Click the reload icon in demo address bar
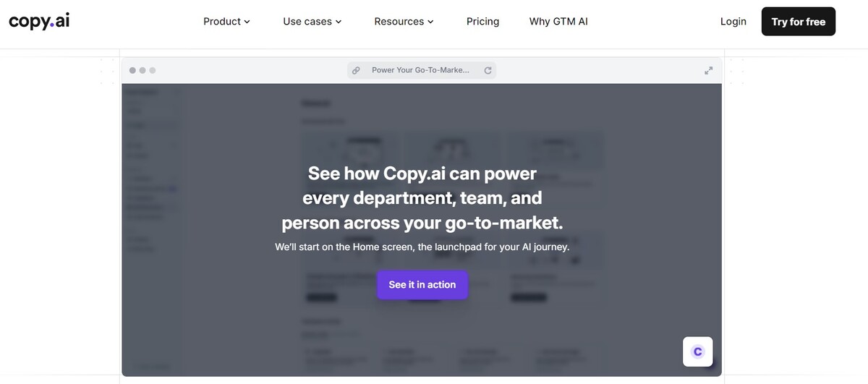The width and height of the screenshot is (868, 384). (488, 70)
